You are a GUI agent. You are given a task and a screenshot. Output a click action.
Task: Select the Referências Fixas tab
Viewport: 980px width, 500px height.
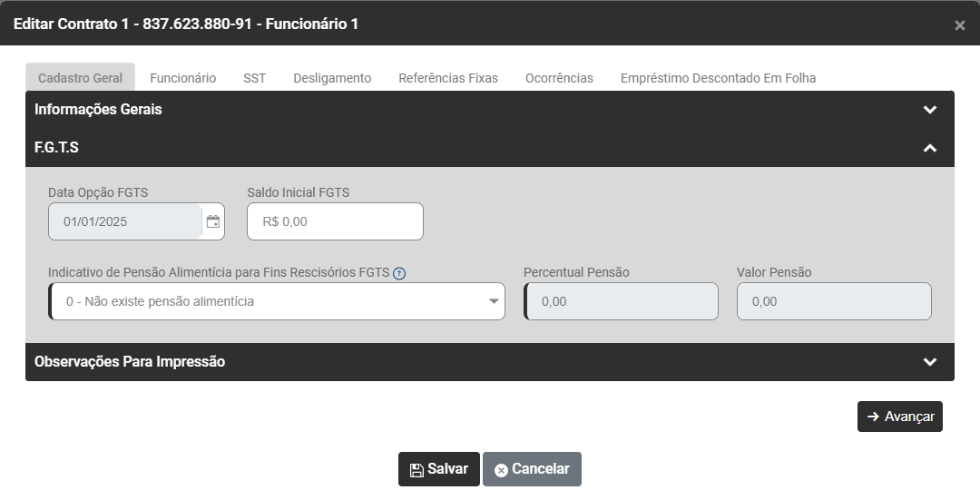click(x=448, y=78)
